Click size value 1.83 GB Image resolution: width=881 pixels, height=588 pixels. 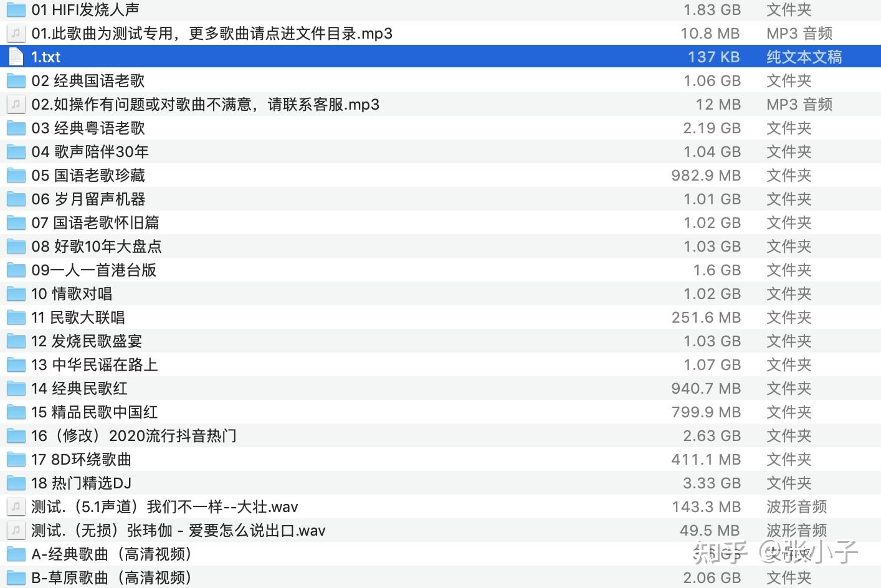coord(712,10)
